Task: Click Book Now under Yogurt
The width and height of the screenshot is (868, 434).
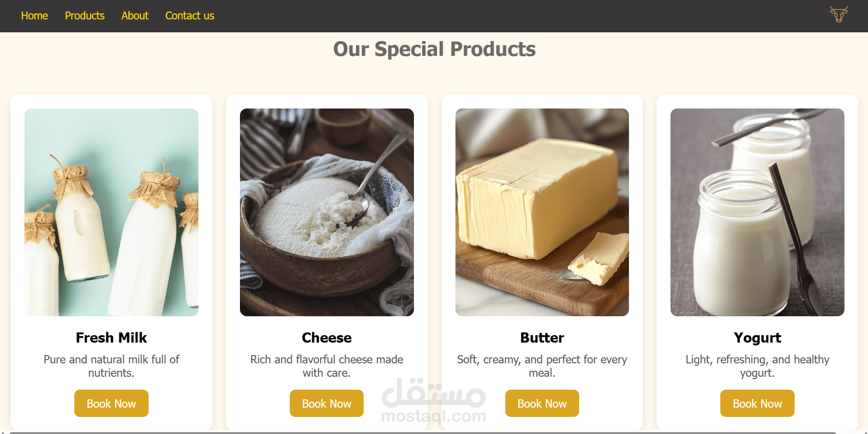Action: (757, 404)
